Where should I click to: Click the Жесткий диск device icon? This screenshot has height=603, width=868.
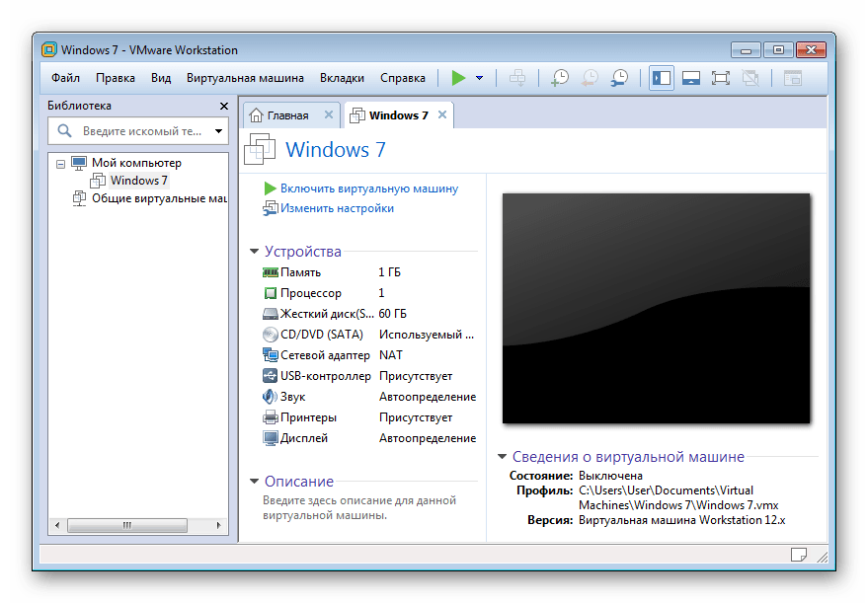click(271, 314)
